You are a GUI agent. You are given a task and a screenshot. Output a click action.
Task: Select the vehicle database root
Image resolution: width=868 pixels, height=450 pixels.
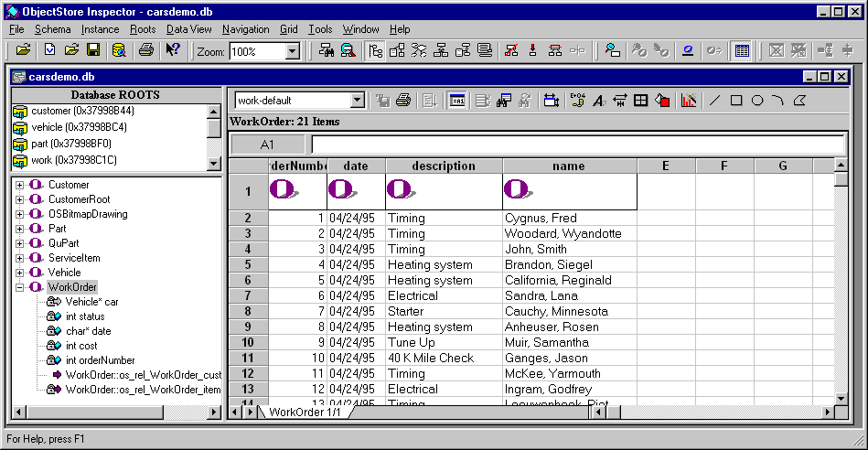coord(80,127)
